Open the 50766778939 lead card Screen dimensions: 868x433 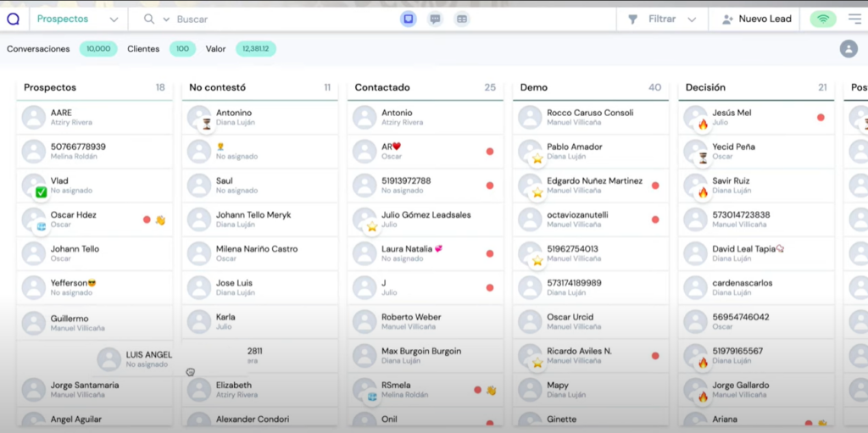(x=94, y=151)
